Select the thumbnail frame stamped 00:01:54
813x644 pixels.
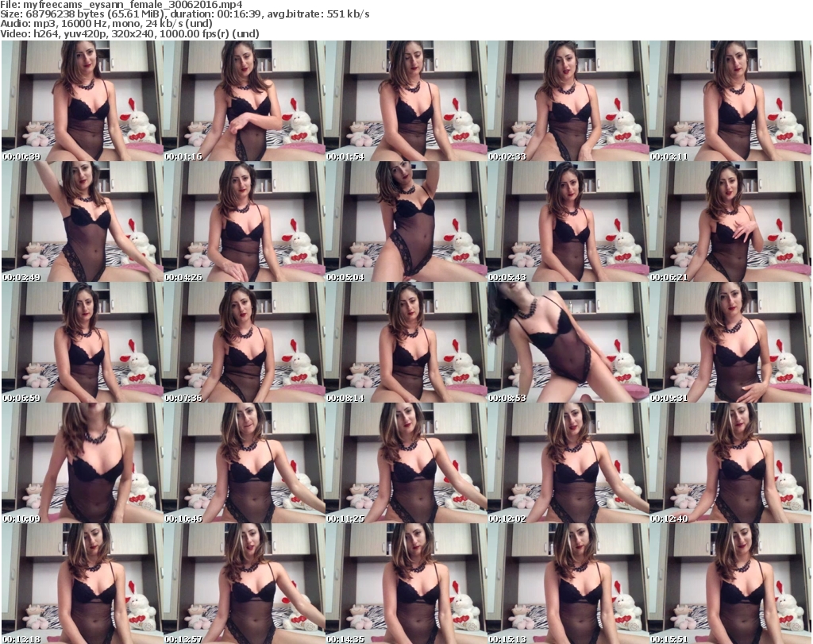406,101
